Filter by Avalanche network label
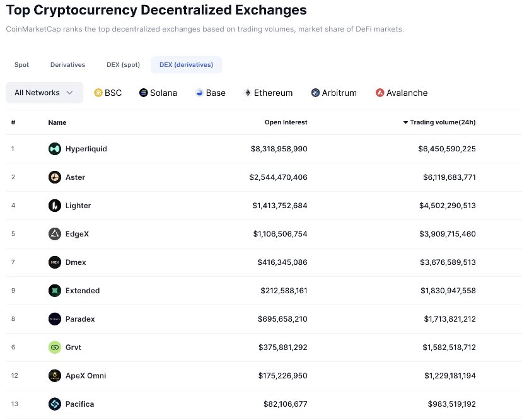Viewport: 522px width, 420px height. coord(407,93)
